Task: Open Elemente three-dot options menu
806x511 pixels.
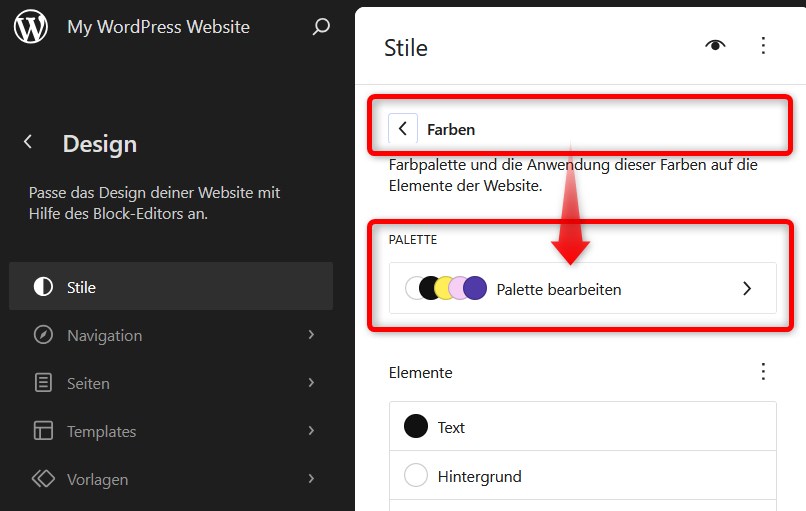Action: point(763,371)
